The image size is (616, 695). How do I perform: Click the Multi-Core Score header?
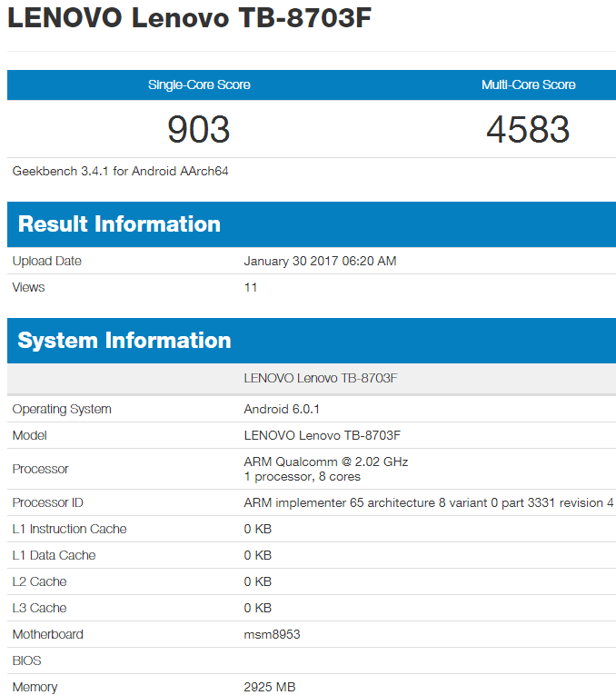point(528,84)
